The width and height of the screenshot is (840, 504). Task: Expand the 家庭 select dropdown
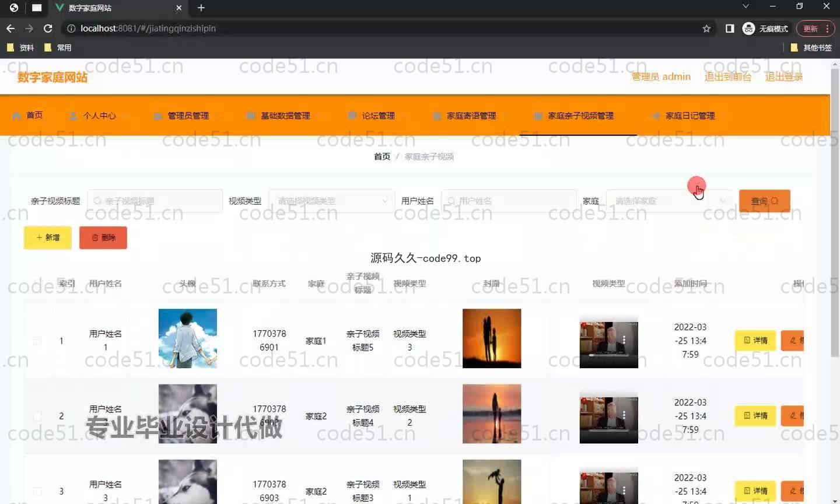(x=669, y=201)
